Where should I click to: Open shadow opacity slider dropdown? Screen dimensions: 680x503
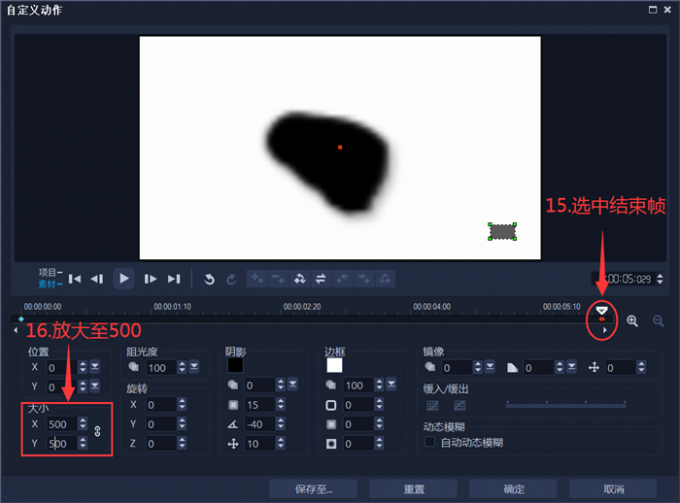[x=293, y=385]
